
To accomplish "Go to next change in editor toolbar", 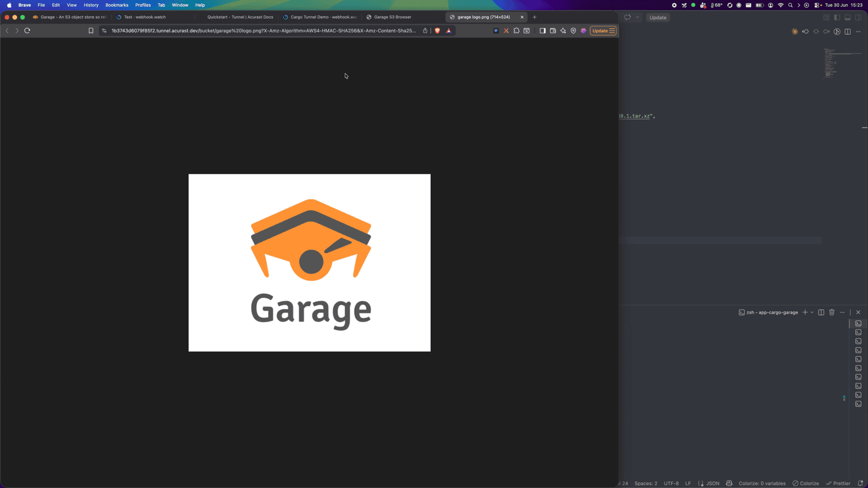I will pyautogui.click(x=826, y=31).
